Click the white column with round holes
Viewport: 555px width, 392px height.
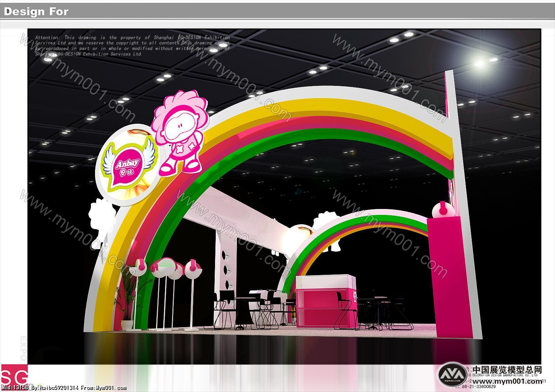[x=226, y=267]
